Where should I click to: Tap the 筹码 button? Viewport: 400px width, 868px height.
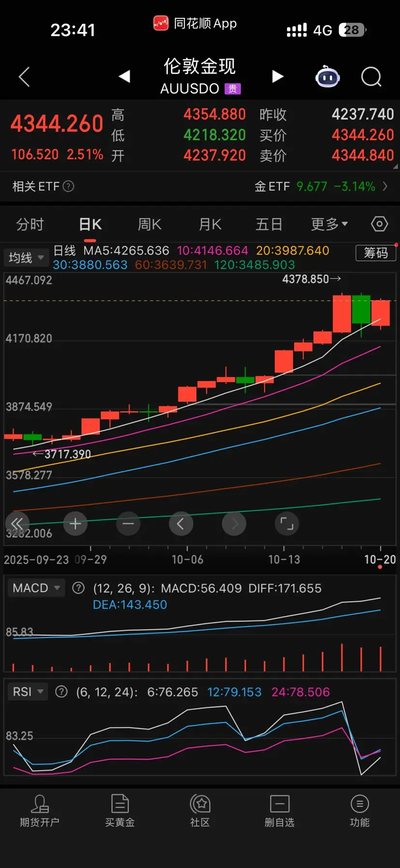376,253
